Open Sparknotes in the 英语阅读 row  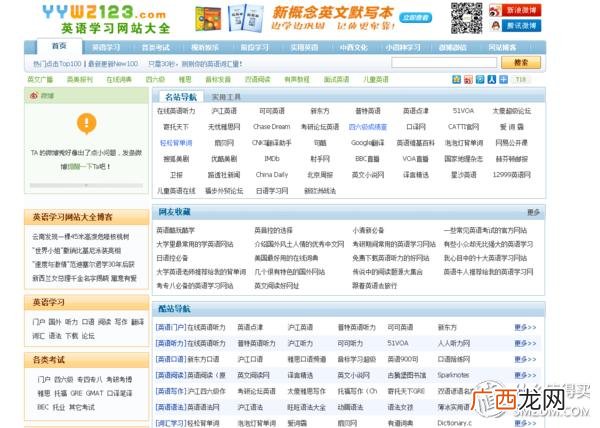(x=453, y=375)
